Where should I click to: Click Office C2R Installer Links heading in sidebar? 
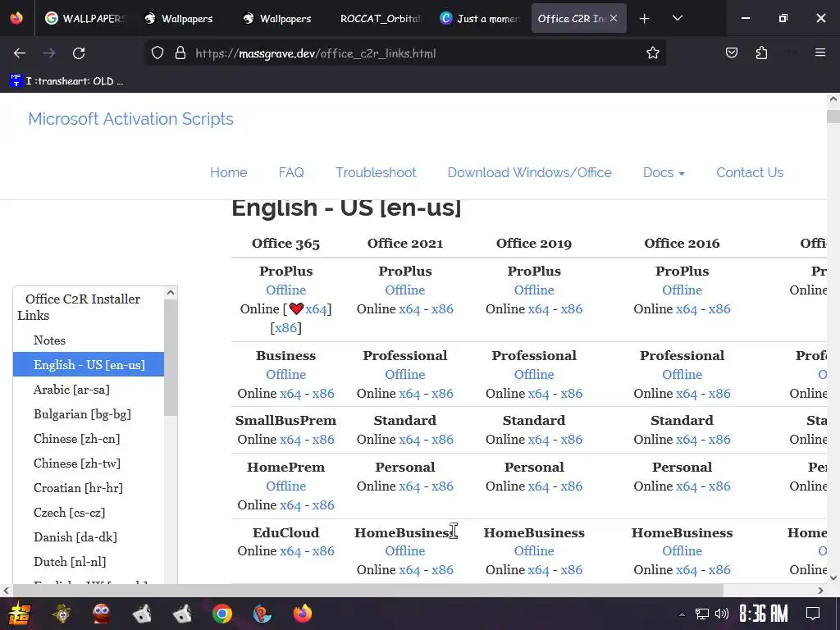[79, 307]
